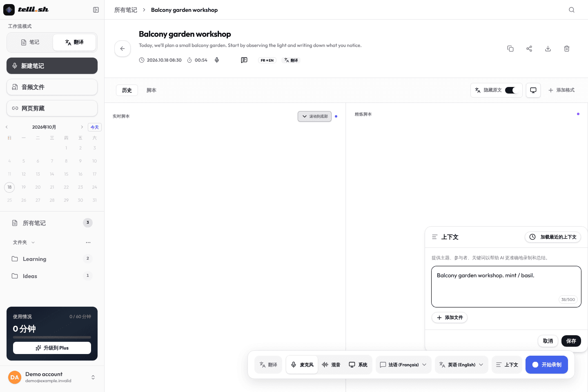
Task: Go to the previous calendar month
Action: pyautogui.click(x=7, y=127)
